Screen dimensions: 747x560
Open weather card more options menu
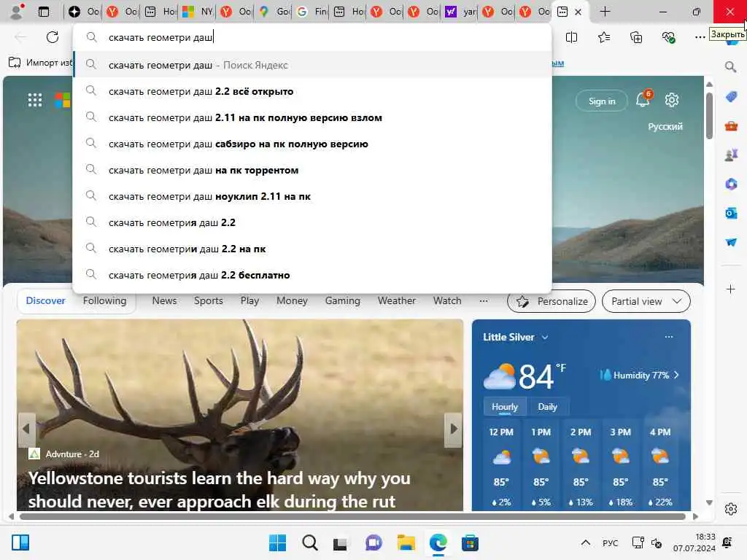tap(669, 337)
